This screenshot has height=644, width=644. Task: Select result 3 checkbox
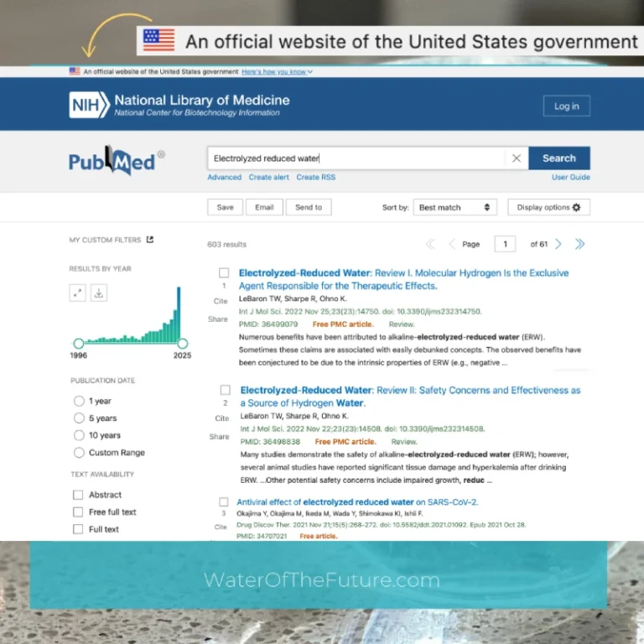(224, 502)
